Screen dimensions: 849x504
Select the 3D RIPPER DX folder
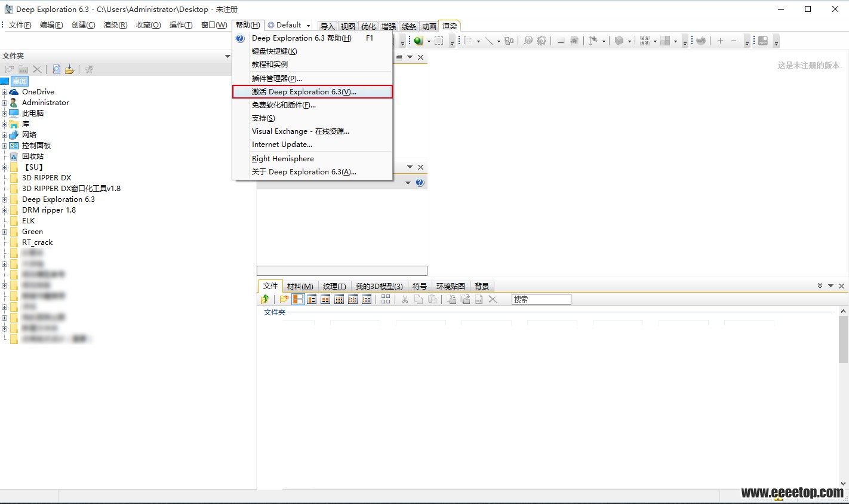47,178
